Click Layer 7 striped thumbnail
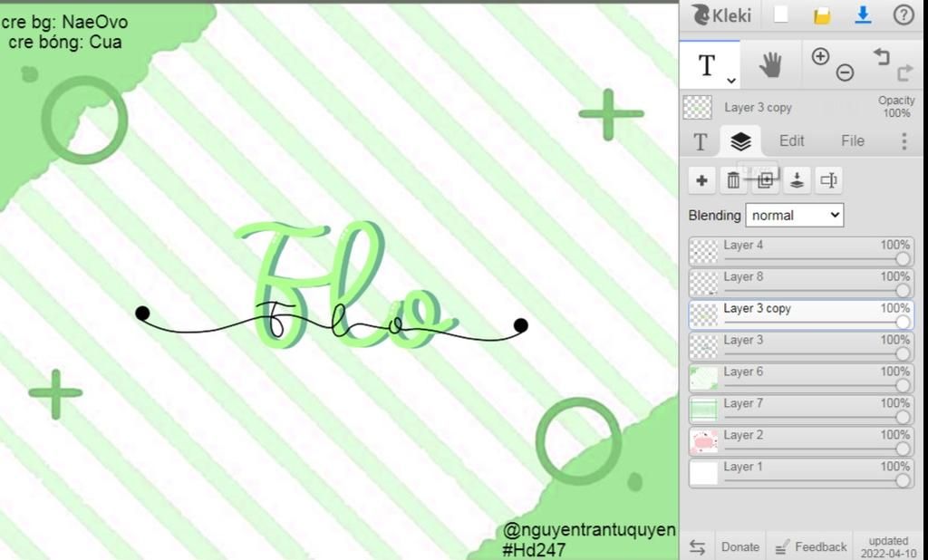 (704, 410)
